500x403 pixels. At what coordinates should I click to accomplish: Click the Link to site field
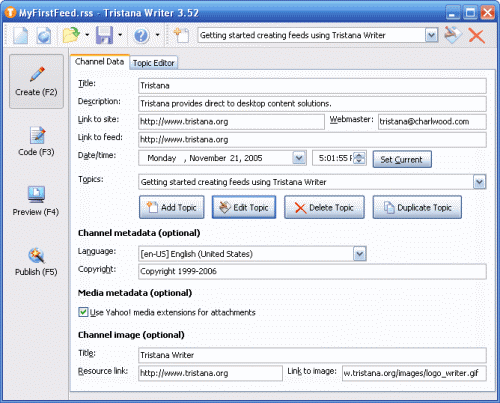[231, 122]
